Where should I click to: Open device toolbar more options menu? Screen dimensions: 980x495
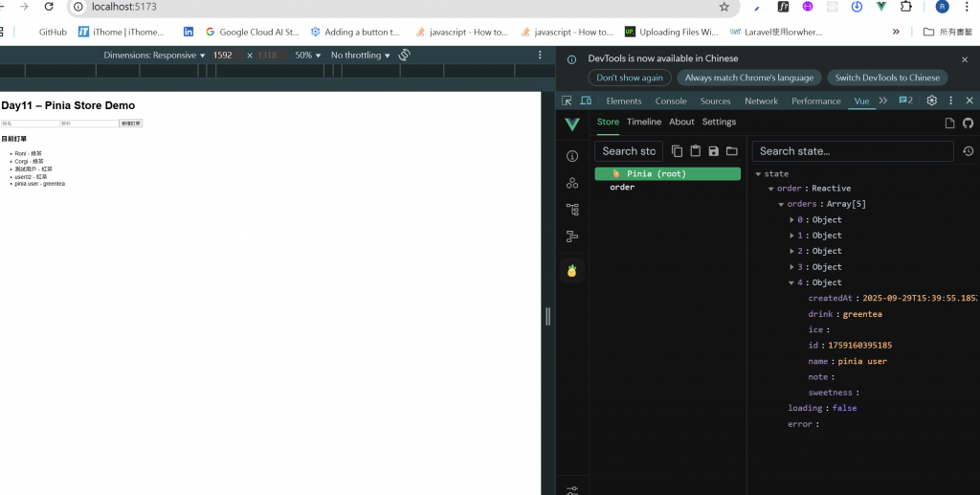pyautogui.click(x=540, y=55)
